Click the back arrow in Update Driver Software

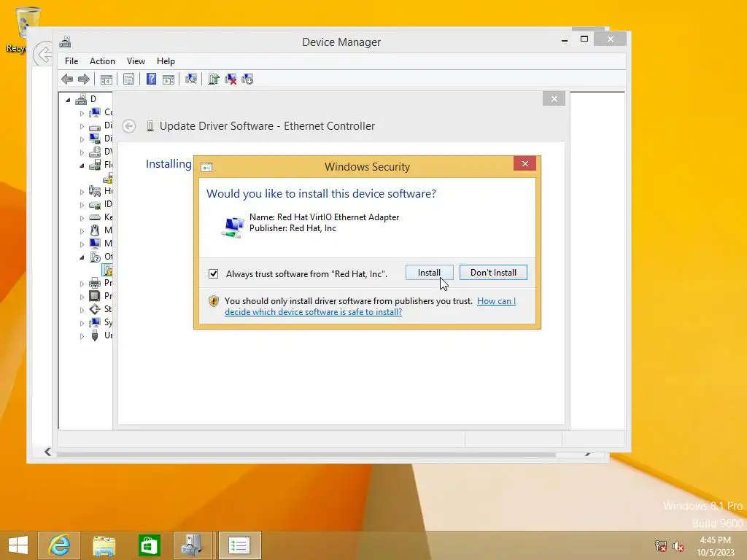(128, 126)
